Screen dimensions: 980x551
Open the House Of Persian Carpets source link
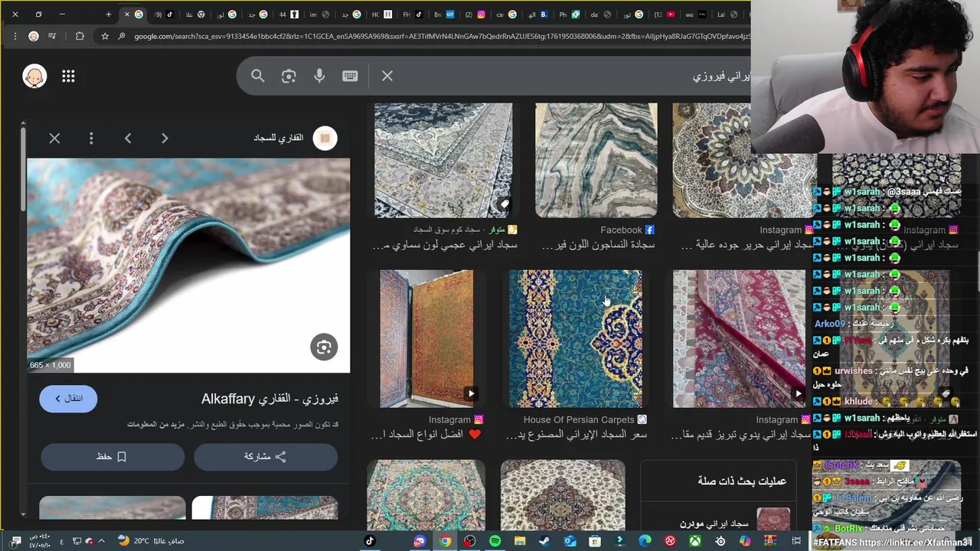point(585,419)
